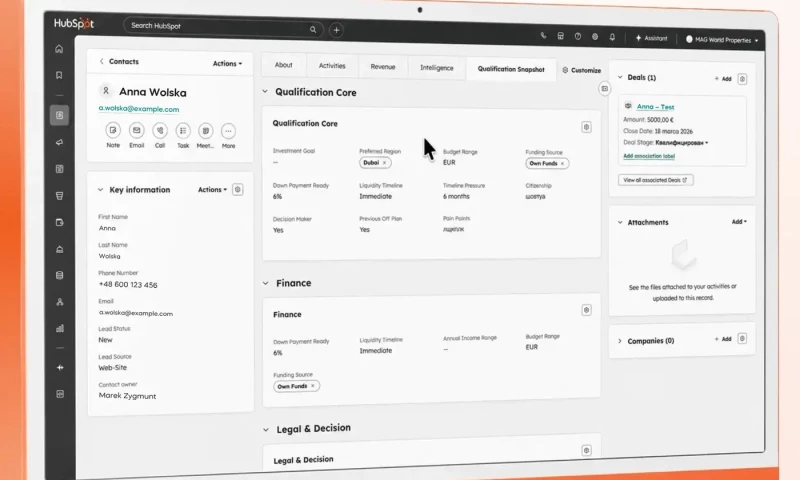Switch to the Intelligence tab

[437, 68]
